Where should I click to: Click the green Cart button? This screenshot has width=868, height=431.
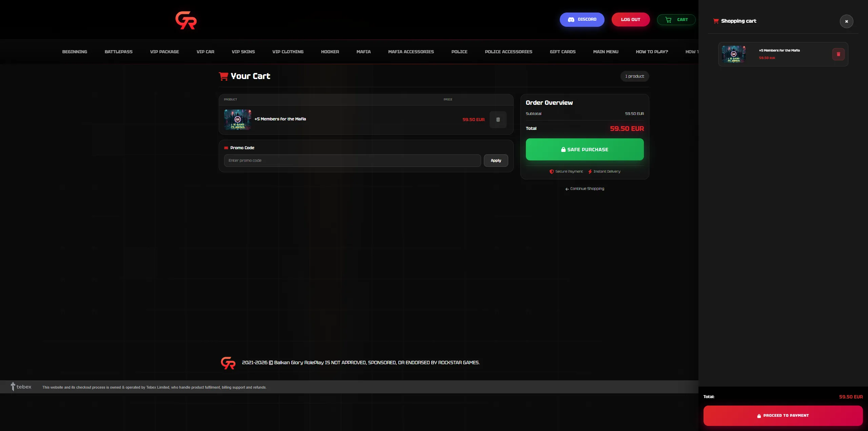[676, 20]
